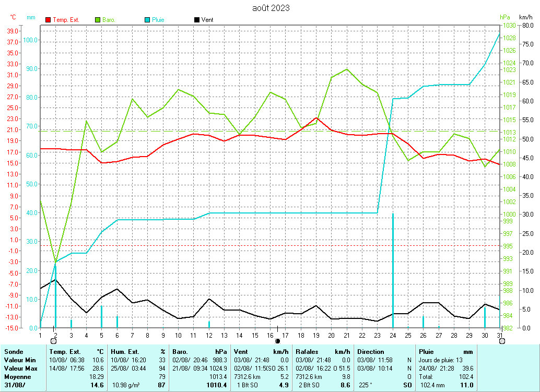Select the Hum. Ext. column header

pos(126,352)
